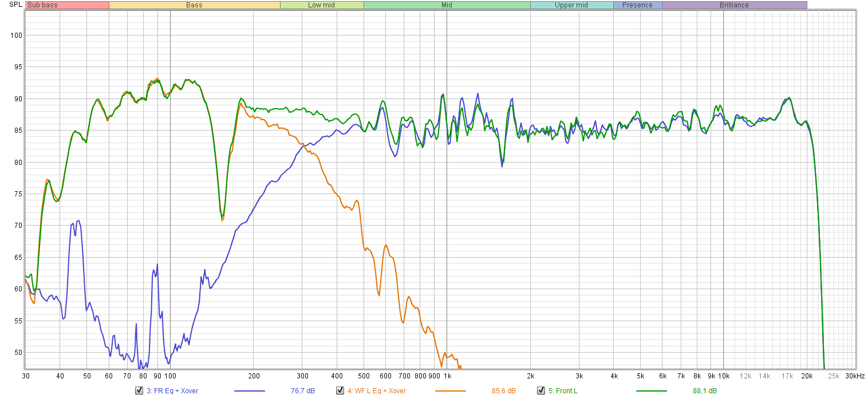Click the Presence band label
Image resolution: width=868 pixels, height=399 pixels.
[637, 5]
